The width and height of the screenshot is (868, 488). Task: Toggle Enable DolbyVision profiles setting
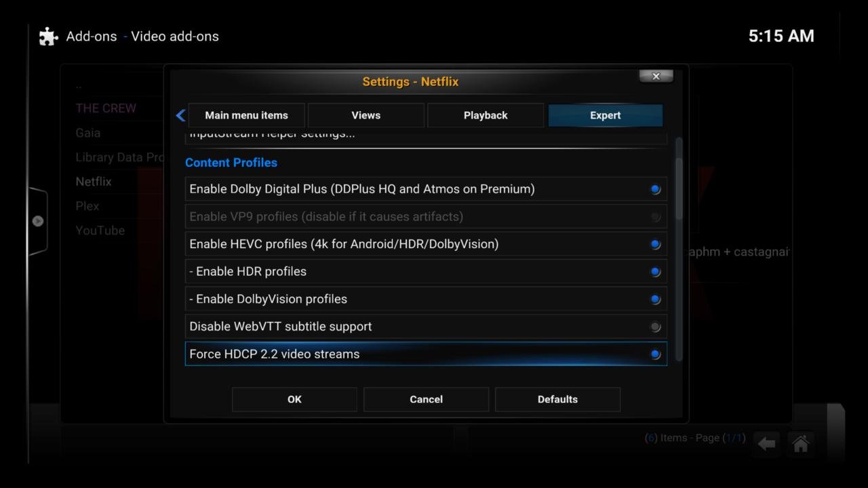click(x=426, y=299)
